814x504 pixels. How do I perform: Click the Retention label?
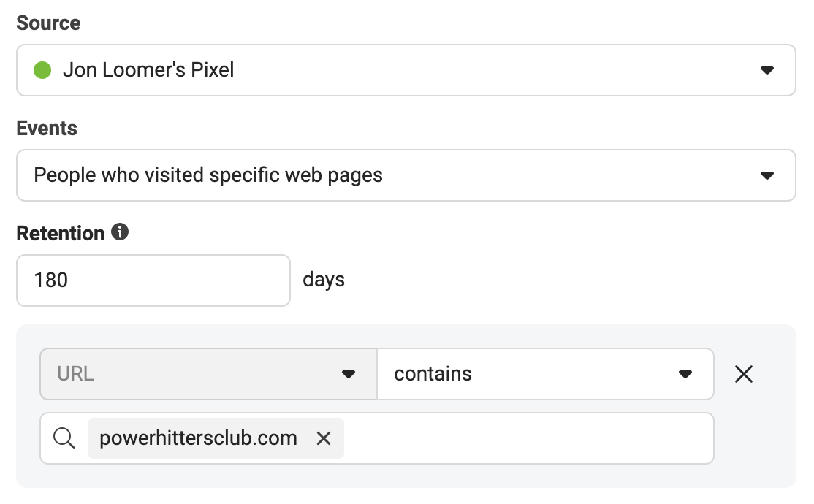click(x=60, y=234)
